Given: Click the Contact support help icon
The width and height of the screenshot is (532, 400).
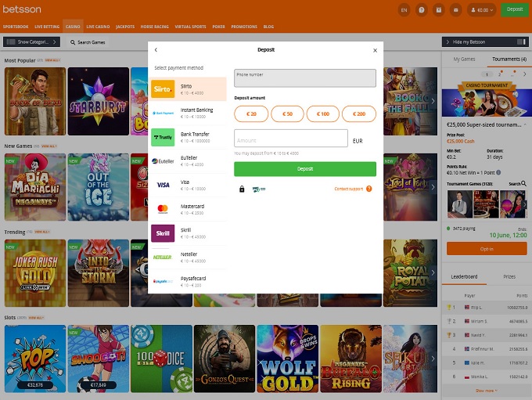Looking at the screenshot, I should coord(368,189).
